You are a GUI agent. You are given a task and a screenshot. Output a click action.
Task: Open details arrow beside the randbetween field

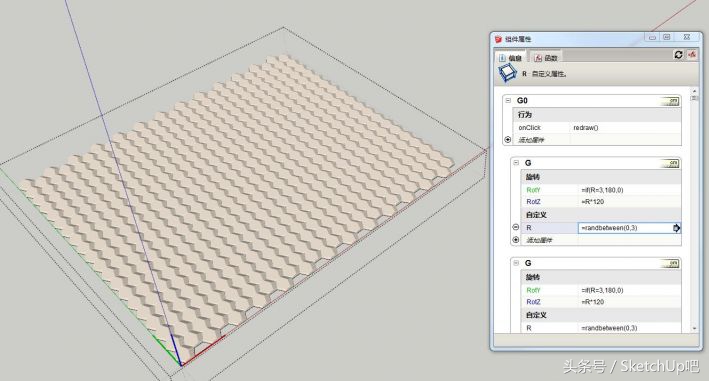676,228
